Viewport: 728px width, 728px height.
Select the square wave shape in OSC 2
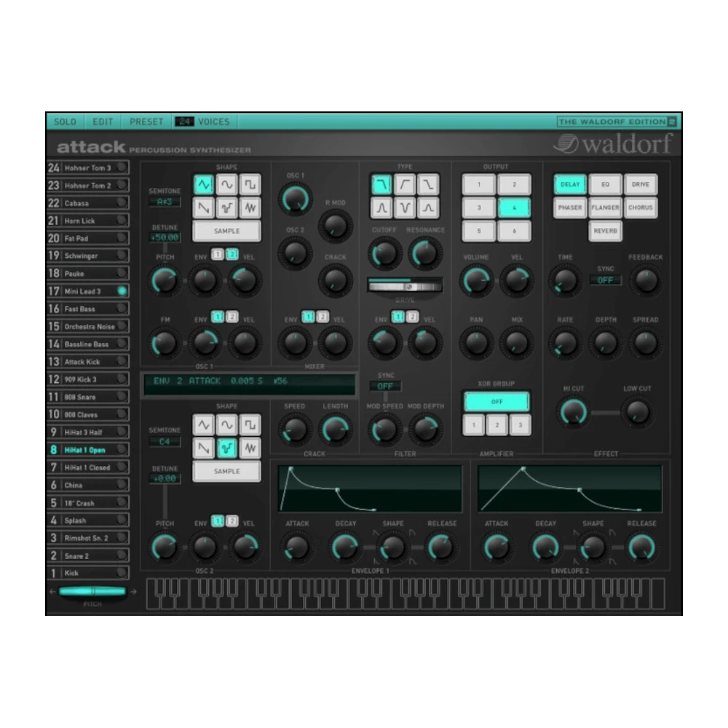(250, 424)
